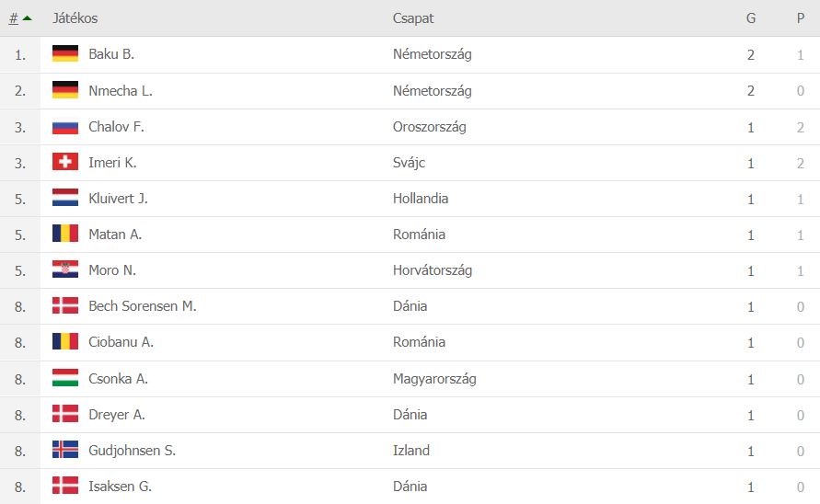Toggle the green sort arrow next to #
This screenshot has width=820, height=504.
(x=28, y=18)
